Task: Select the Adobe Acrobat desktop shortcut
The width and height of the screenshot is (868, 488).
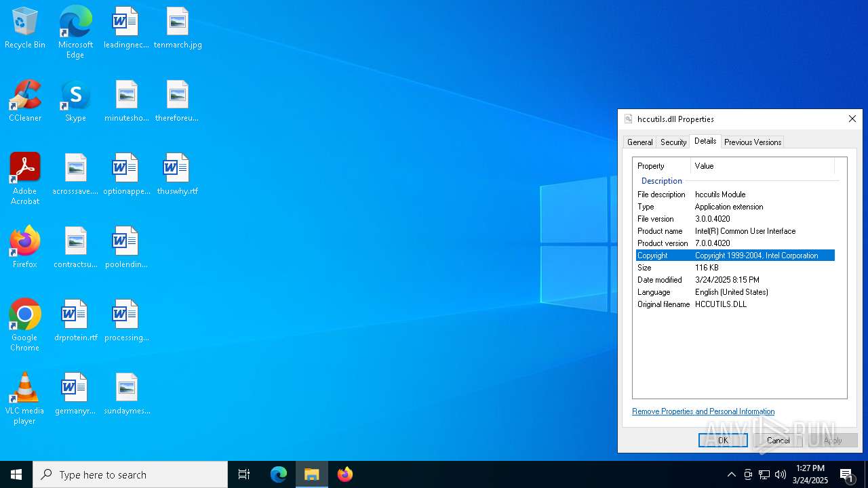Action: pyautogui.click(x=25, y=179)
